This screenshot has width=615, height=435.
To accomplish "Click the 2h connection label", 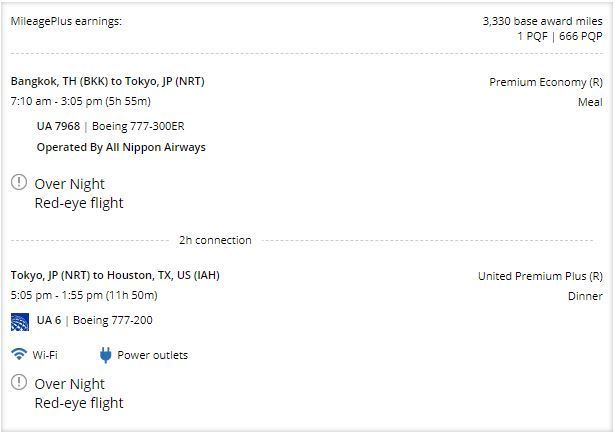I will [x=215, y=240].
